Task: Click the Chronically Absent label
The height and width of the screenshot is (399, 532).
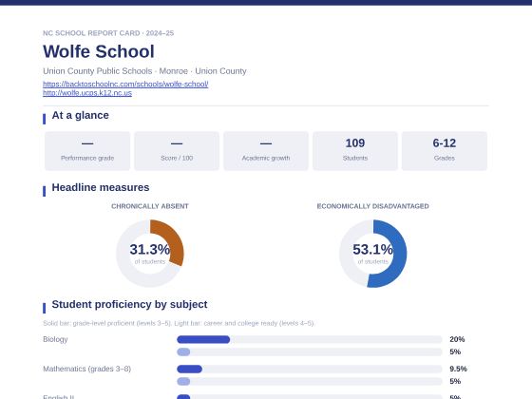Action: pos(150,206)
